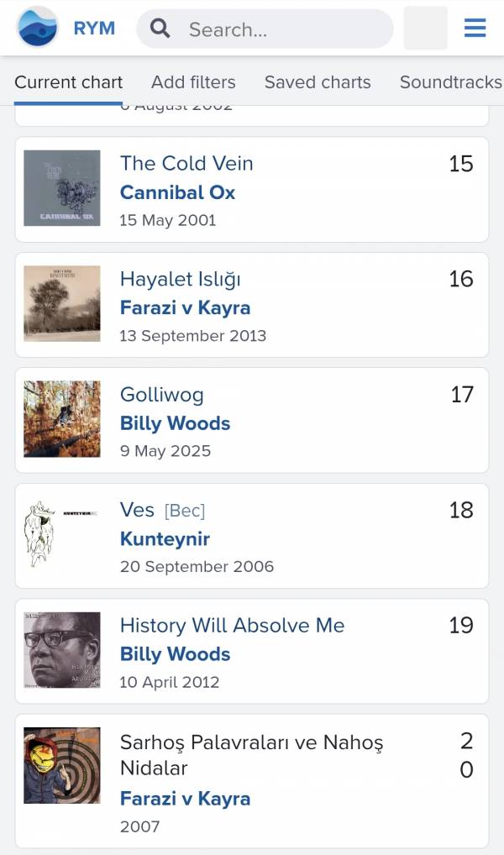Screen dimensions: 504x855
Task: Focus the Search... input field
Action: coord(265,29)
